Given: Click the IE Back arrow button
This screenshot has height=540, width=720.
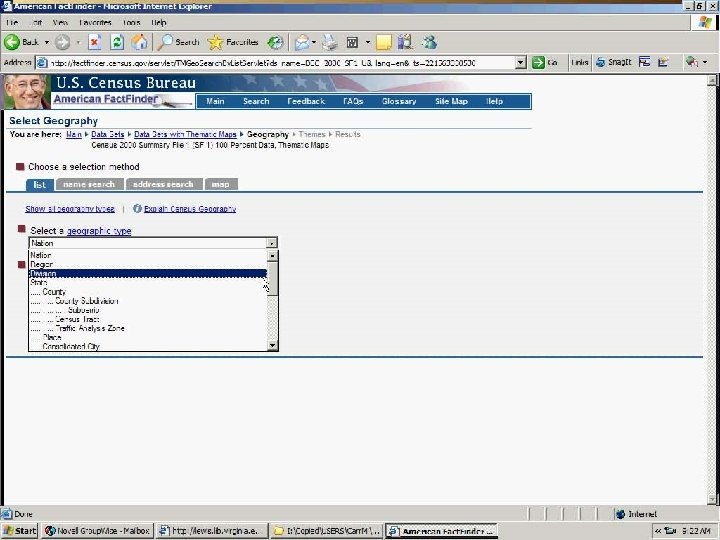Looking at the screenshot, I should (x=12, y=42).
